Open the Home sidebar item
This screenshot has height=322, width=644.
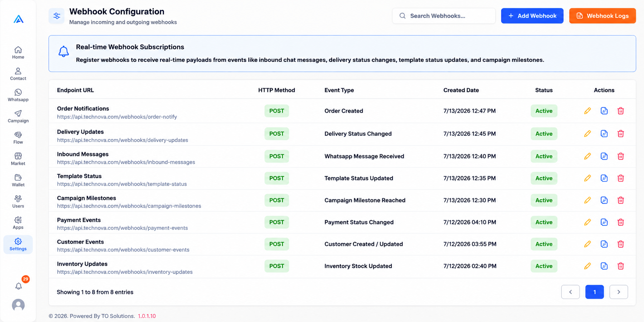(18, 53)
